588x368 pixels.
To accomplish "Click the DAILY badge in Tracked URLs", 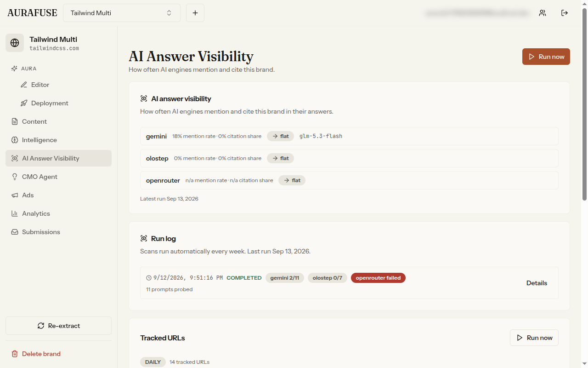I will (x=153, y=362).
